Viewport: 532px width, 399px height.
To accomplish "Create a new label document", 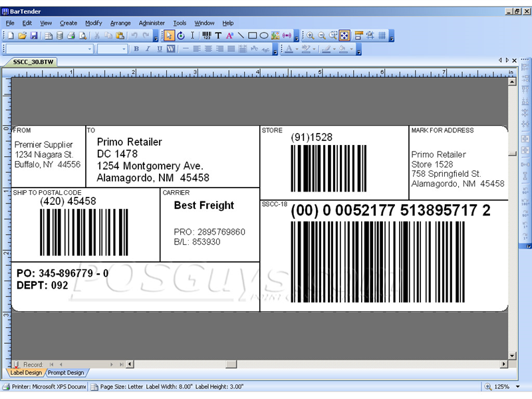I will click(x=11, y=36).
